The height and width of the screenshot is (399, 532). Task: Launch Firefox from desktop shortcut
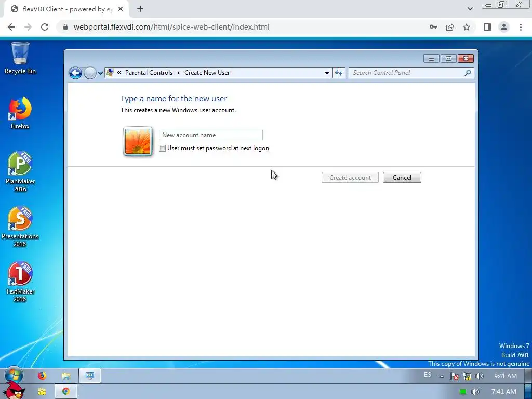(x=20, y=113)
